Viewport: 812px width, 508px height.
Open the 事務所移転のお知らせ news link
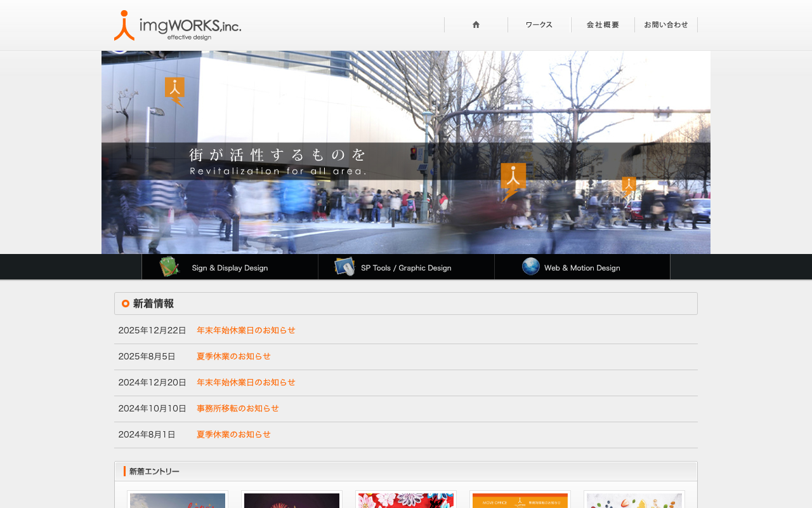click(238, 408)
